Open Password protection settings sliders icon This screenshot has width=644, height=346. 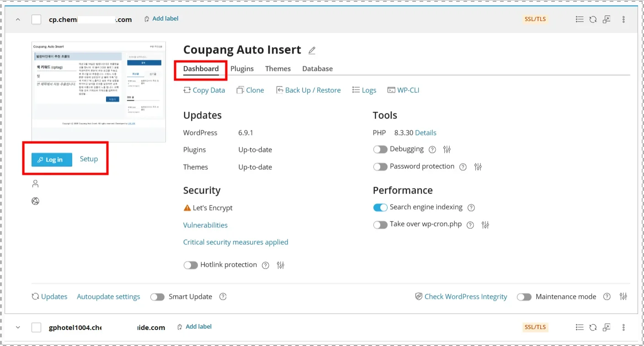(478, 167)
